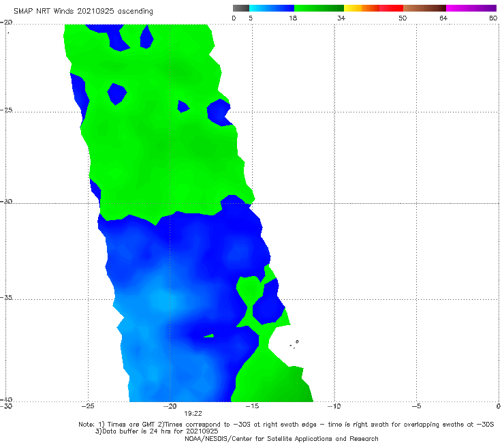Click the colorbar label '18'
Viewport: 504px width, 443px height.
292,18
